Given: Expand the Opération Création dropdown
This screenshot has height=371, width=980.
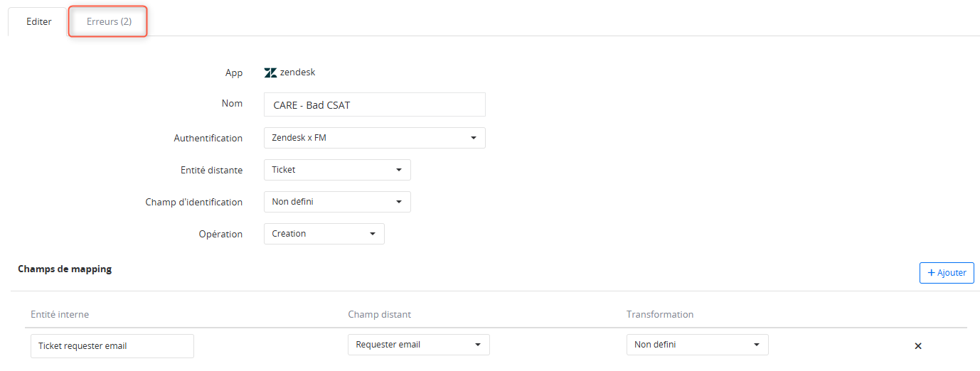Looking at the screenshot, I should (x=324, y=234).
